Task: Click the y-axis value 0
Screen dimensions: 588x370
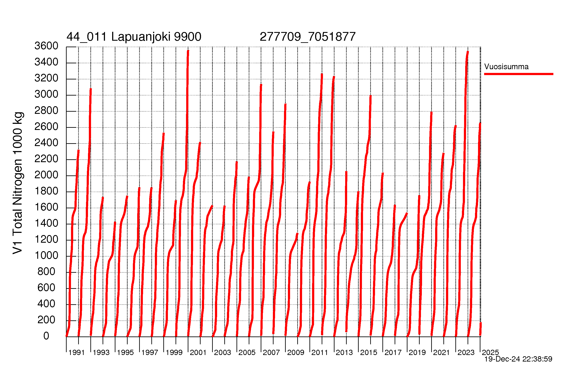Action: click(46, 336)
